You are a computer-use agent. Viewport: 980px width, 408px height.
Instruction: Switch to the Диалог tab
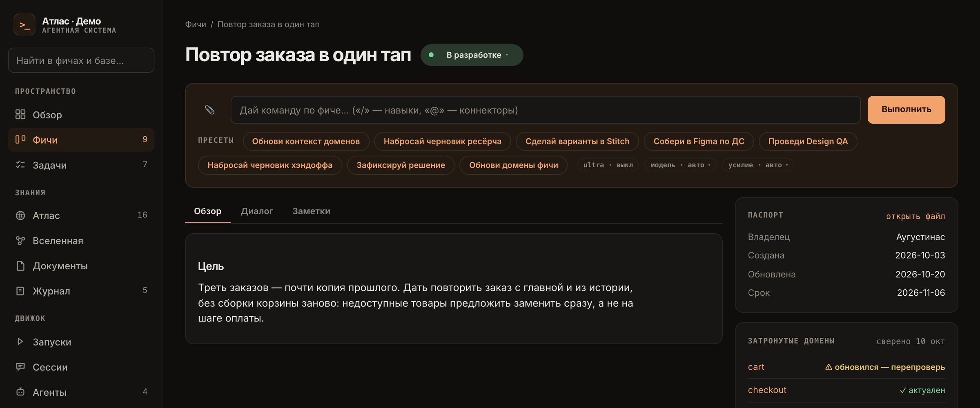(257, 211)
